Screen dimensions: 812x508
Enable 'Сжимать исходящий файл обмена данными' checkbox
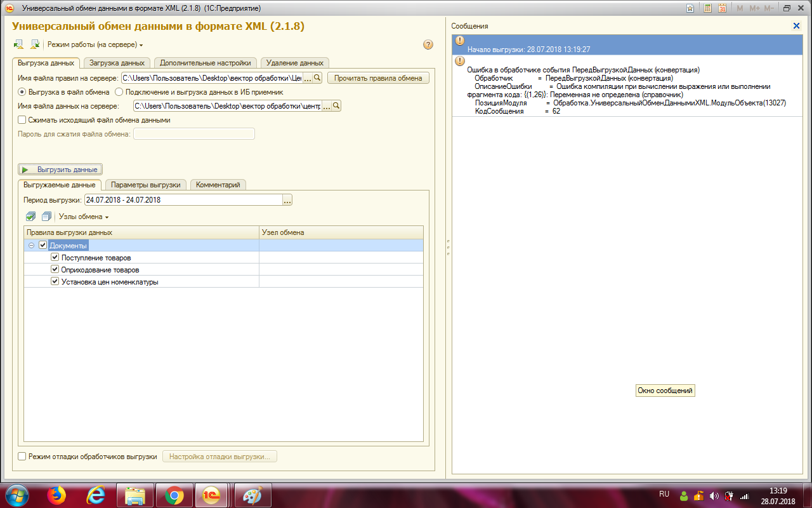click(22, 119)
